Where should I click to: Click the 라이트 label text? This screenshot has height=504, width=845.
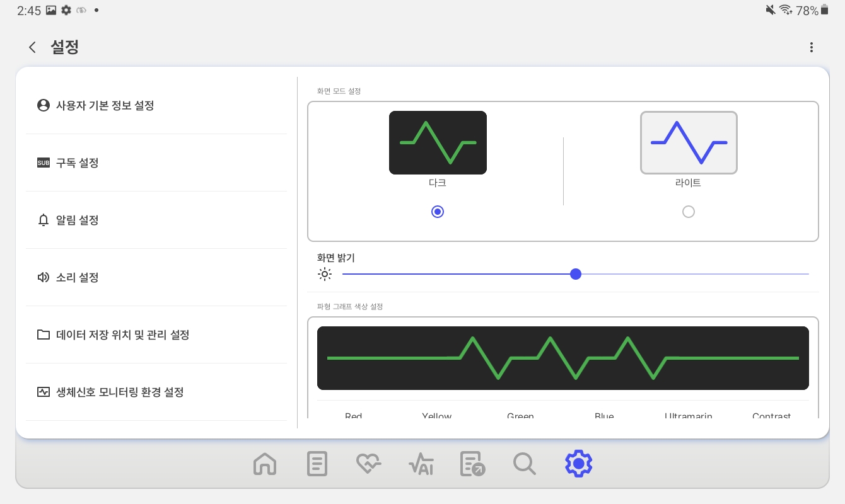689,183
